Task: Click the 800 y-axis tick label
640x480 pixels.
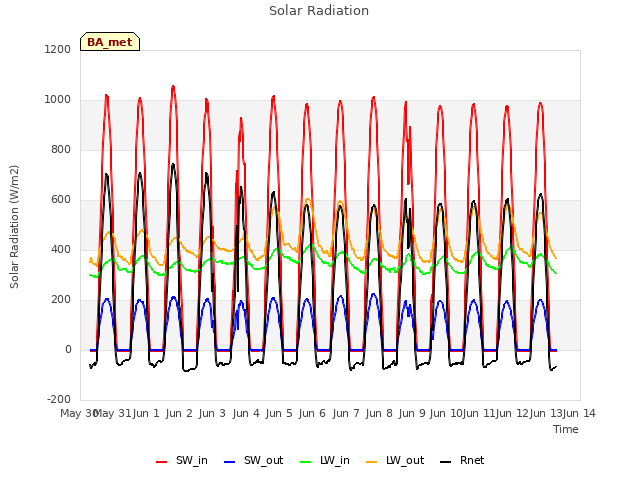Action: click(x=61, y=149)
